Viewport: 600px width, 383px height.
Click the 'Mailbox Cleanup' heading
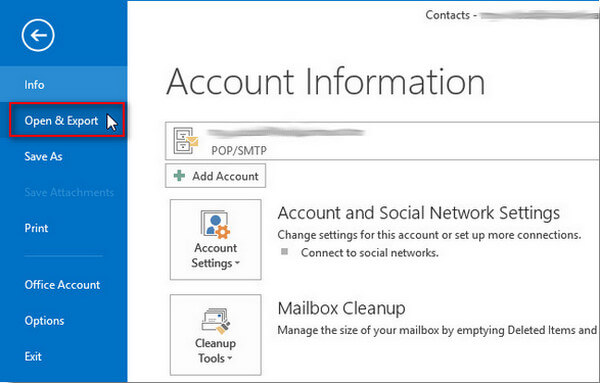point(341,308)
